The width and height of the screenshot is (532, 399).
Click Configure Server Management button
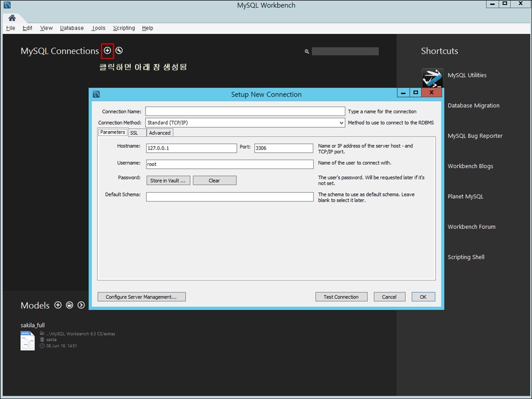pos(141,297)
